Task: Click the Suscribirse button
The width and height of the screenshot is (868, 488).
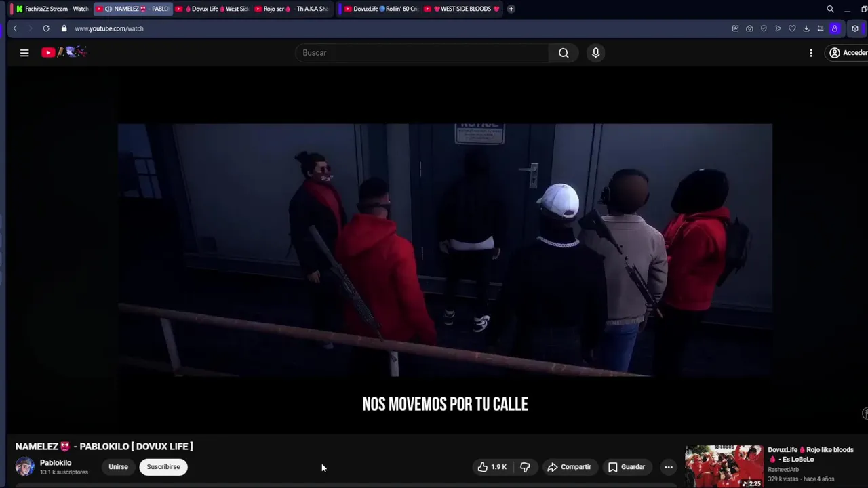Action: [163, 466]
